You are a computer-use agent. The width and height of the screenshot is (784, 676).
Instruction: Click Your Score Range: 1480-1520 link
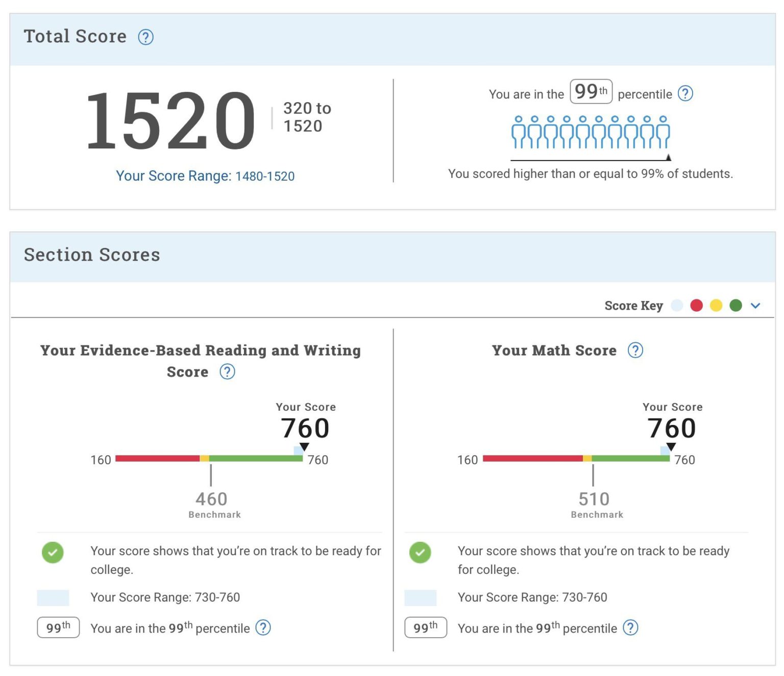coord(205,176)
